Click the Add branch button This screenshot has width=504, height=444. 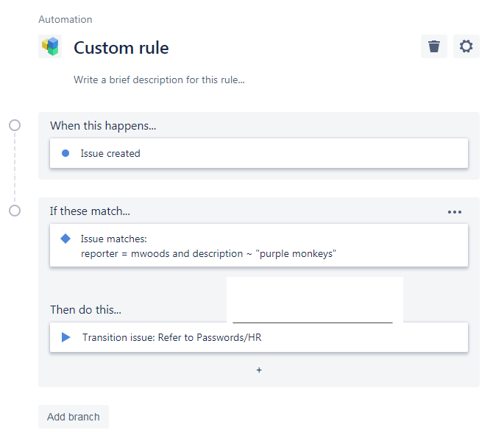click(x=74, y=417)
